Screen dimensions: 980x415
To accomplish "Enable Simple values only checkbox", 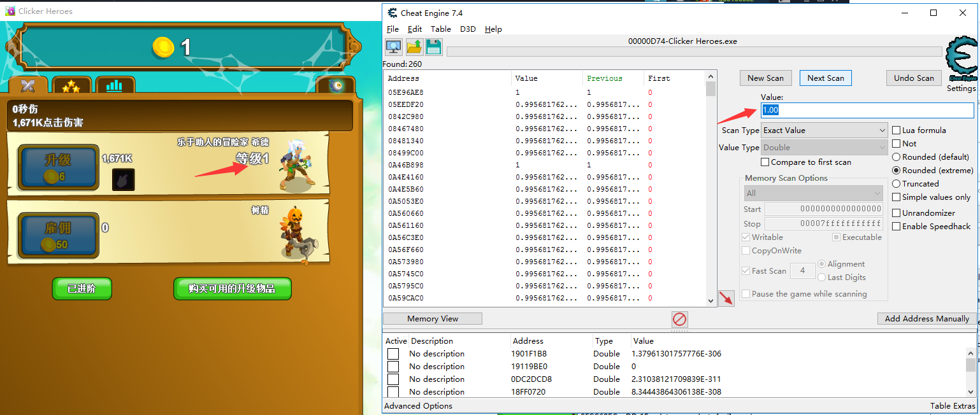I will (x=897, y=197).
